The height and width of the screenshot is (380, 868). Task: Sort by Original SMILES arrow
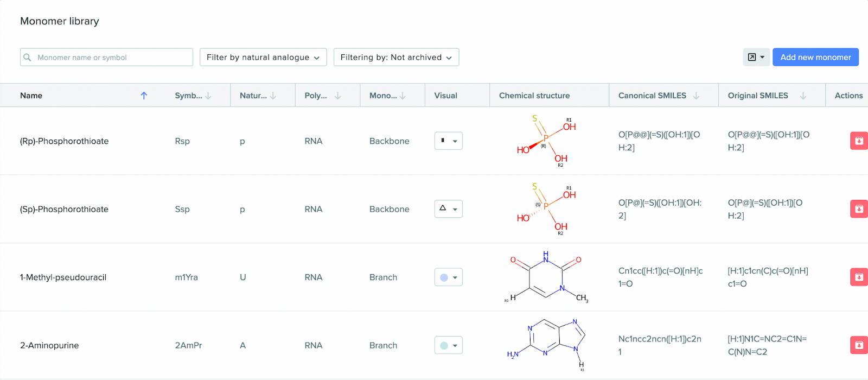coord(803,96)
